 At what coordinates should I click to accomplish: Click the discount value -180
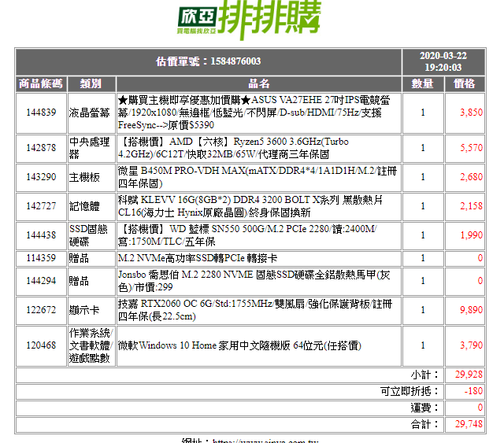click(x=473, y=391)
